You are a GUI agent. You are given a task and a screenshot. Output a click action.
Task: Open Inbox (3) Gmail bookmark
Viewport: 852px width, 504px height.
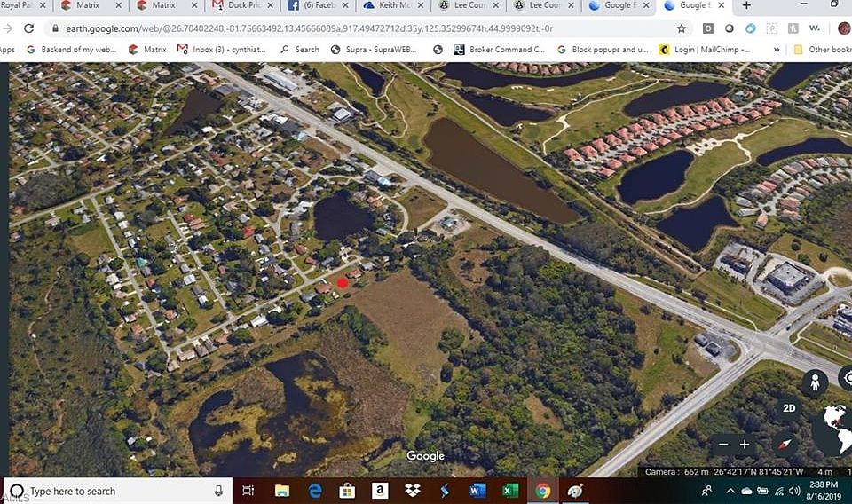(x=221, y=50)
